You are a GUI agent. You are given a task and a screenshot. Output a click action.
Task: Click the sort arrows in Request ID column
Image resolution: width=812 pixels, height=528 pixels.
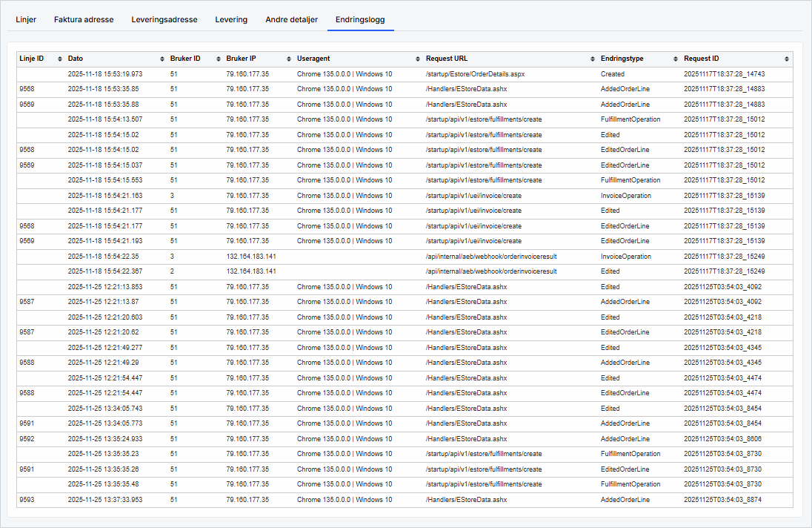tap(786, 59)
